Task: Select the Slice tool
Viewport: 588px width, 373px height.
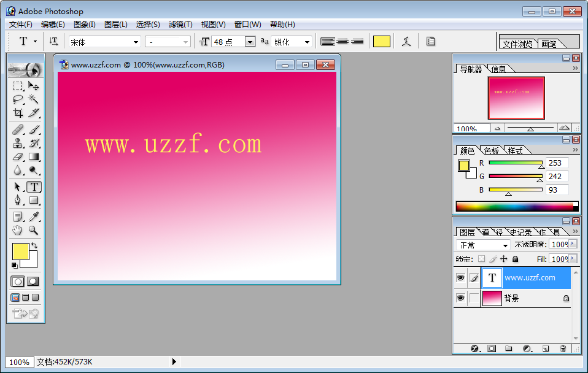Action: click(x=34, y=112)
